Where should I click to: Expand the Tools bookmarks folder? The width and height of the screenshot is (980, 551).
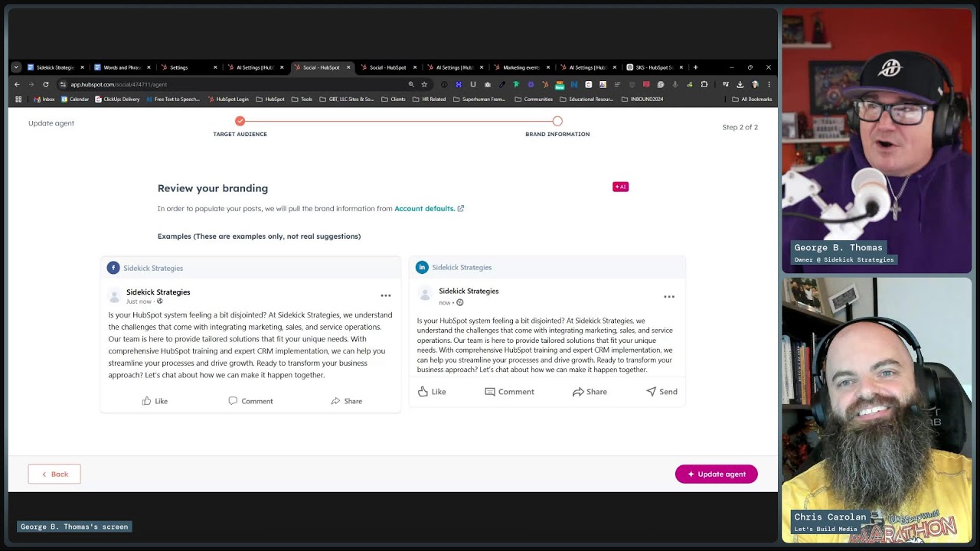tap(302, 99)
